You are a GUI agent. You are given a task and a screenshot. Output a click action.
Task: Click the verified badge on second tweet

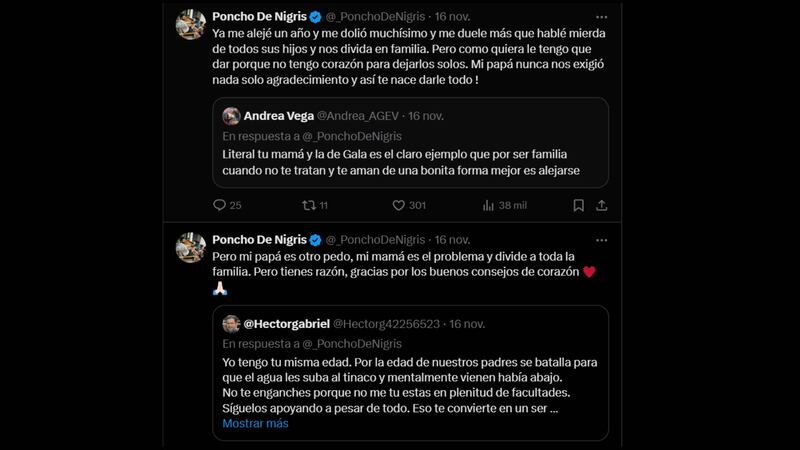(316, 241)
